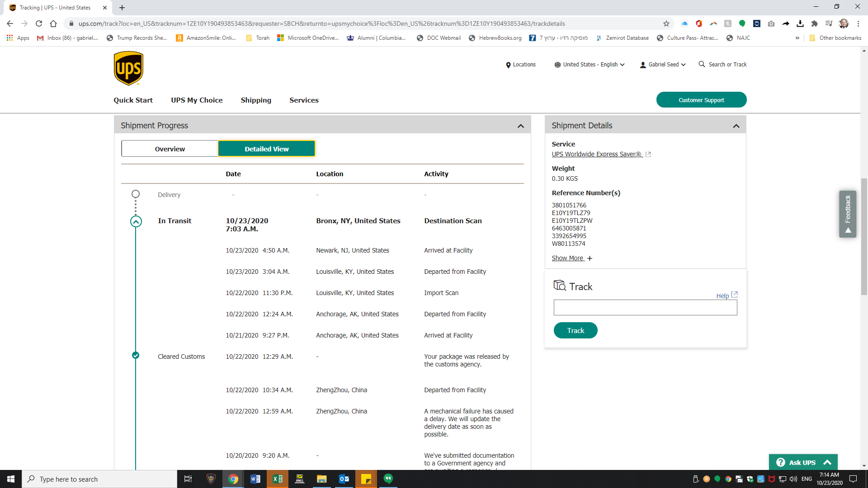Close the UPS Tracking tab
This screenshot has width=868, height=488.
(104, 8)
